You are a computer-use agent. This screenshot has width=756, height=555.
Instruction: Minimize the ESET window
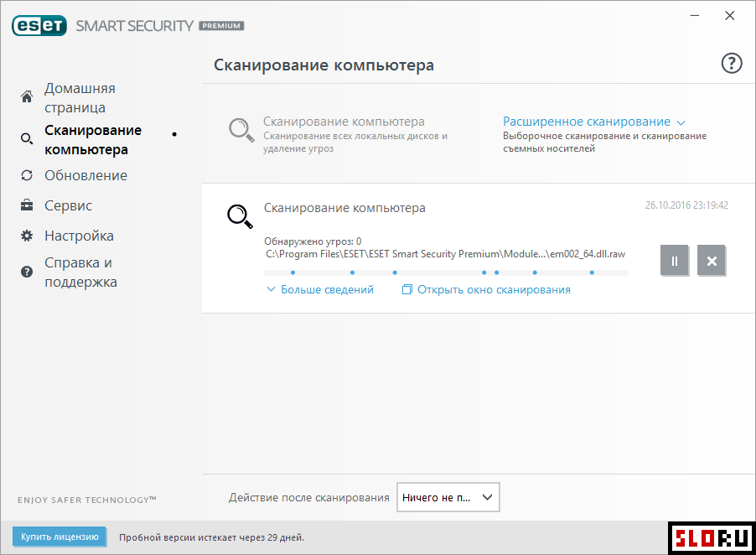click(694, 16)
